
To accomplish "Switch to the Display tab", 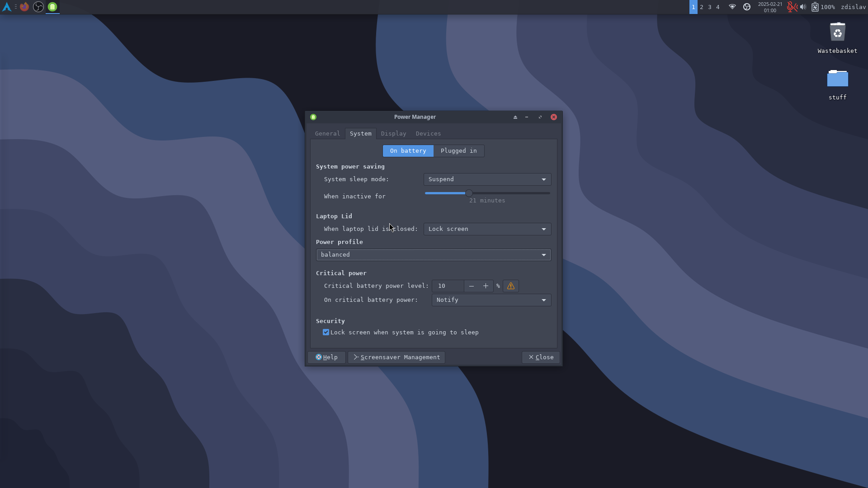I will click(x=393, y=134).
